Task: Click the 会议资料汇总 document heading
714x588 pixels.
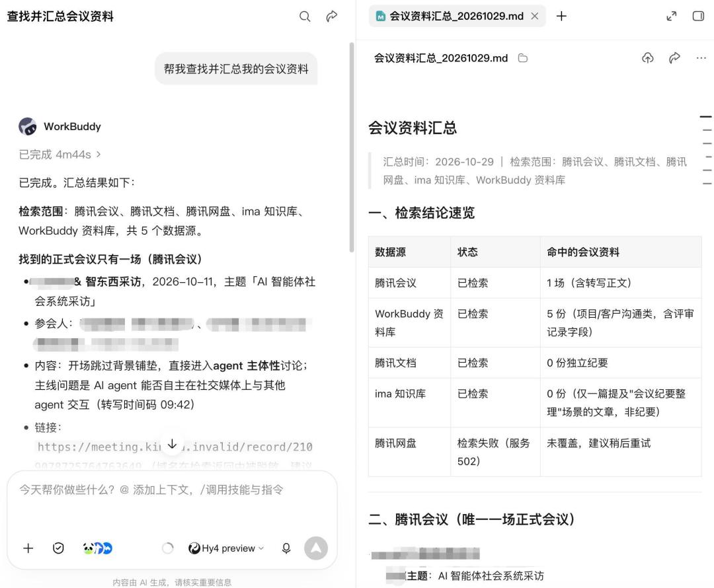Action: (x=413, y=128)
